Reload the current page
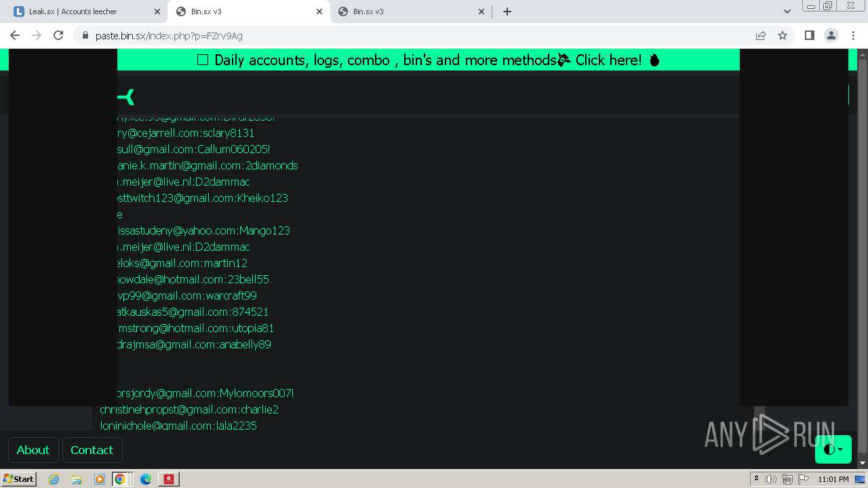The image size is (868, 488). click(58, 35)
